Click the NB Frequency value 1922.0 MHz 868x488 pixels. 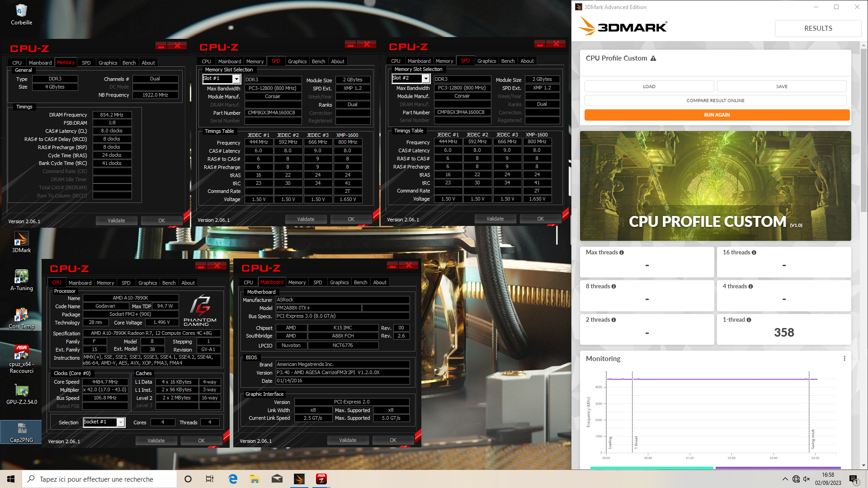[155, 95]
